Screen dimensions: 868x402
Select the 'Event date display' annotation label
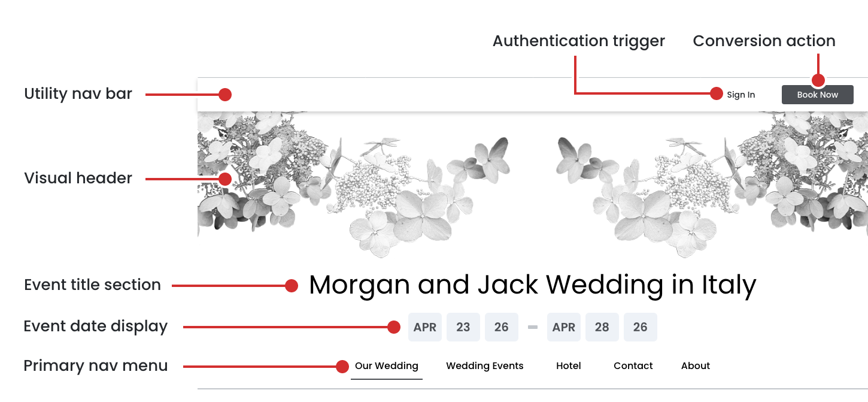click(x=95, y=327)
